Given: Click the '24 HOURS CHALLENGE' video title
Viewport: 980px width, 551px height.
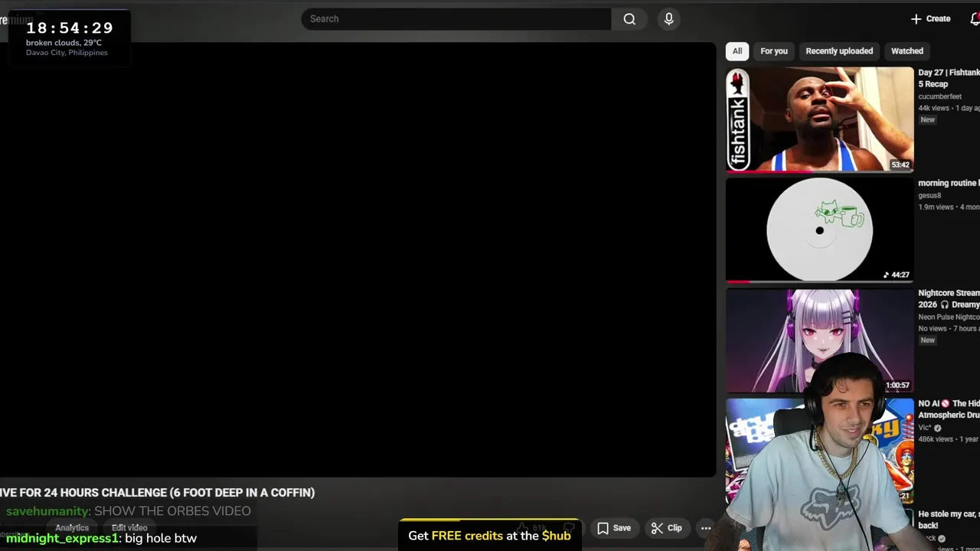Looking at the screenshot, I should pyautogui.click(x=158, y=493).
